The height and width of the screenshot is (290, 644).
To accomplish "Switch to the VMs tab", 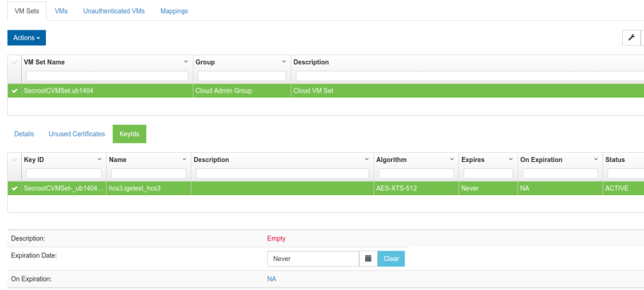I will [x=61, y=11].
